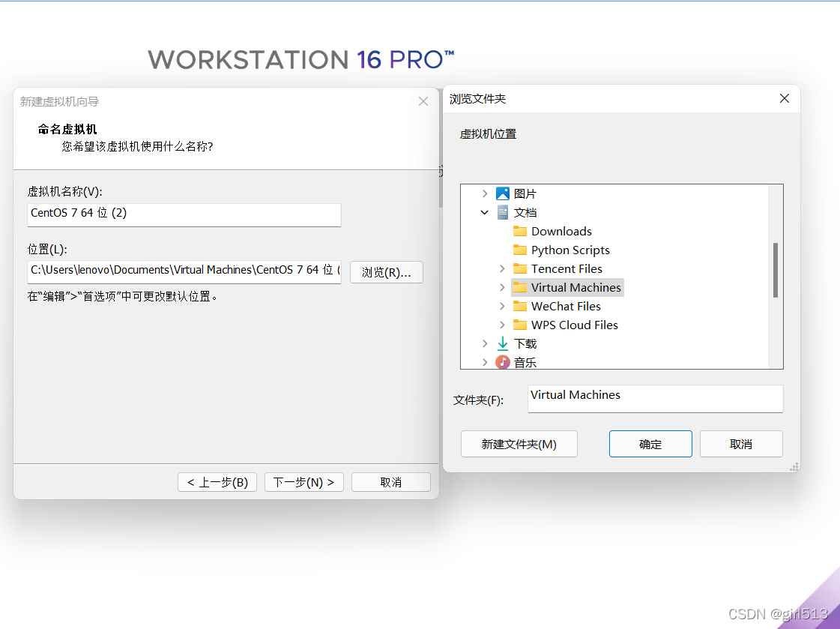Close the 新建虚拟机向导 window with X
The width and height of the screenshot is (840, 629).
click(423, 101)
